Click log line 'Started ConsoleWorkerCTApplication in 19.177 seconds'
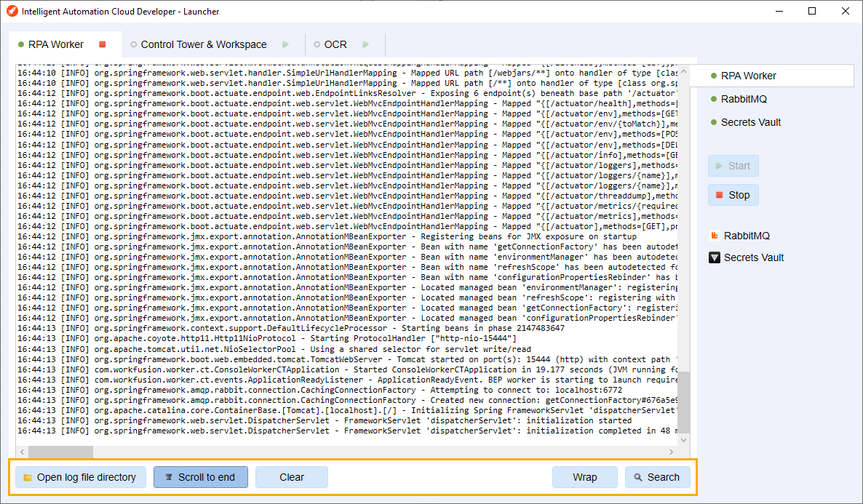Viewport: 863px width, 504px height. (x=347, y=369)
